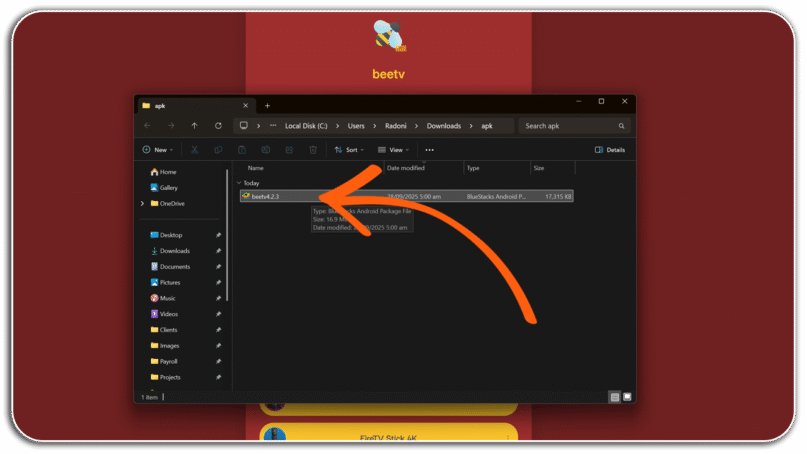Open the View dropdown
807x454 pixels.
tap(394, 150)
